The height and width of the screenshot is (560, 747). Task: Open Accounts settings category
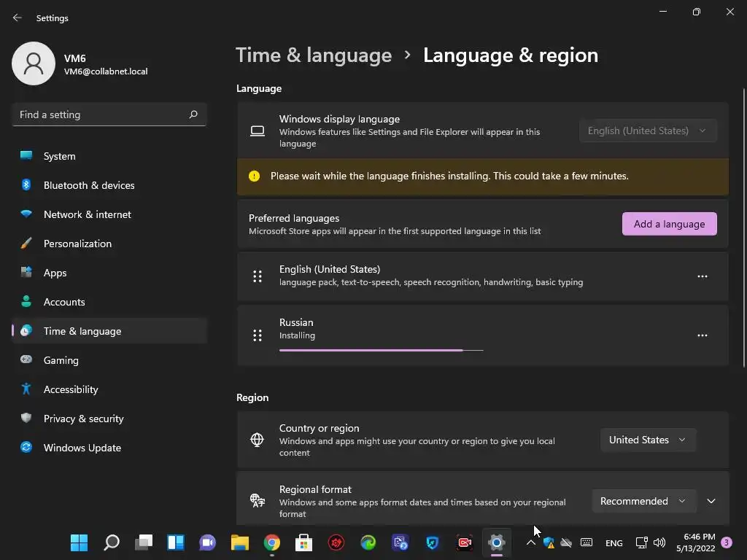click(x=109, y=302)
